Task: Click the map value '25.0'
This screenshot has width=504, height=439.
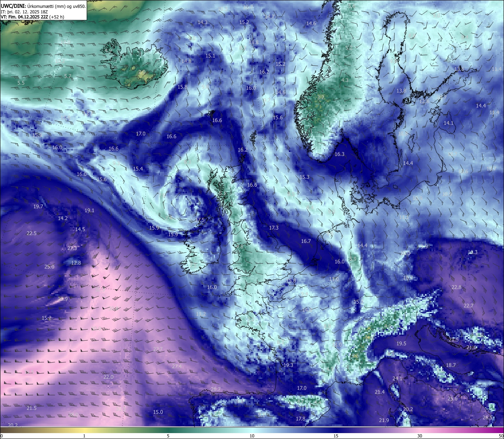Action: click(x=49, y=267)
